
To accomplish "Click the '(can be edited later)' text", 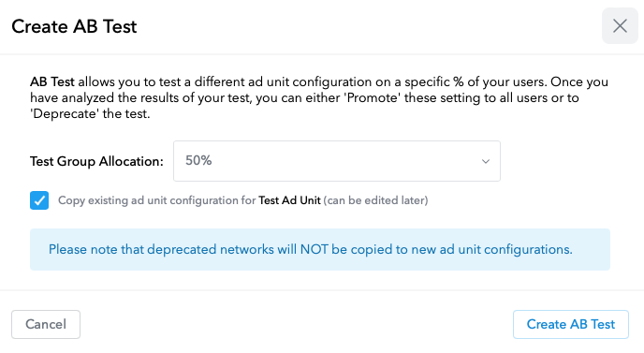I will pos(375,200).
